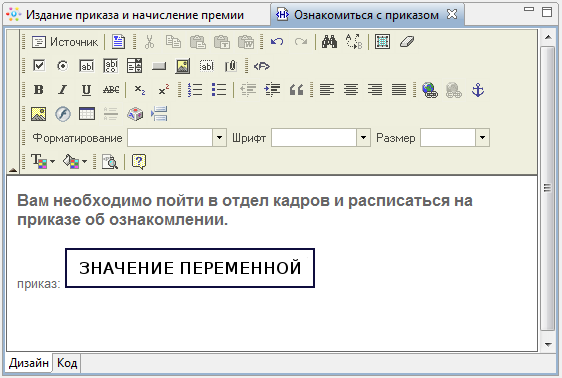The height and width of the screenshot is (378, 562).
Task: Click the Copy icon
Action: pyautogui.click(x=173, y=42)
